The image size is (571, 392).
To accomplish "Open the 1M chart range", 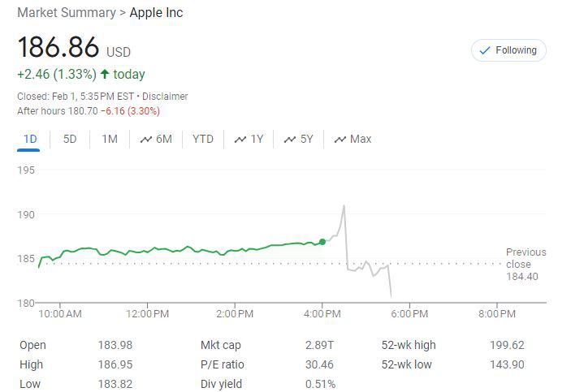I will [110, 139].
